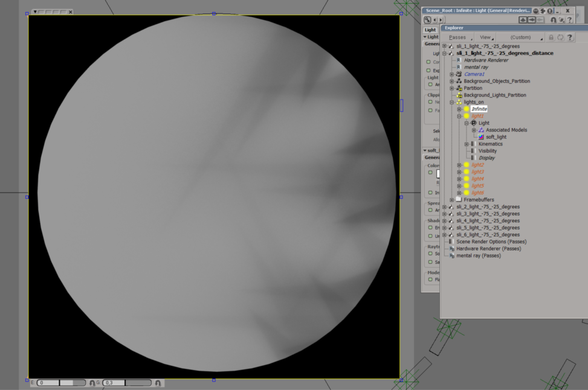
Task: Click the Camera1 camera icon
Action: pos(459,74)
